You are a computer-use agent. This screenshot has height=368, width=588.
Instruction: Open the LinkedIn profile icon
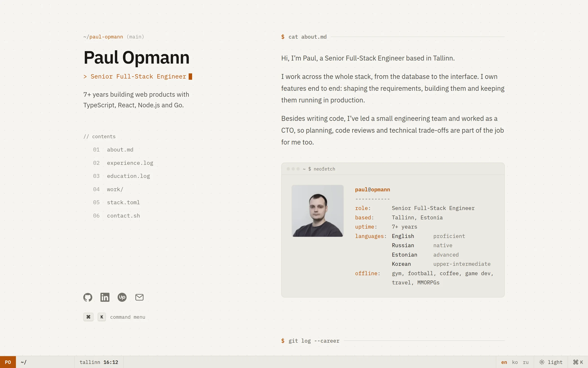pos(105,297)
